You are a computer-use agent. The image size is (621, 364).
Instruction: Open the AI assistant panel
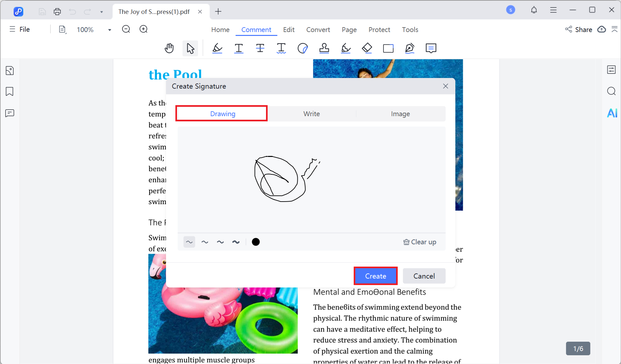pos(611,113)
